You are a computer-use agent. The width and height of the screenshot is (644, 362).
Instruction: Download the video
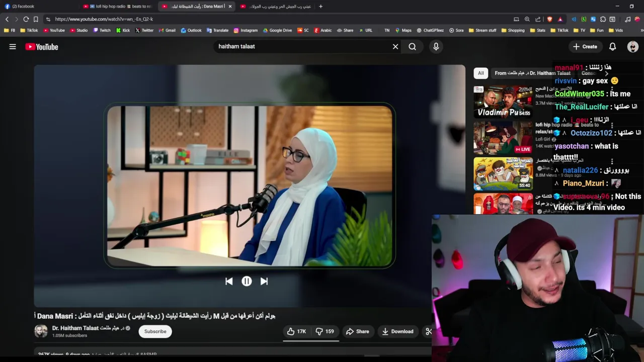397,331
